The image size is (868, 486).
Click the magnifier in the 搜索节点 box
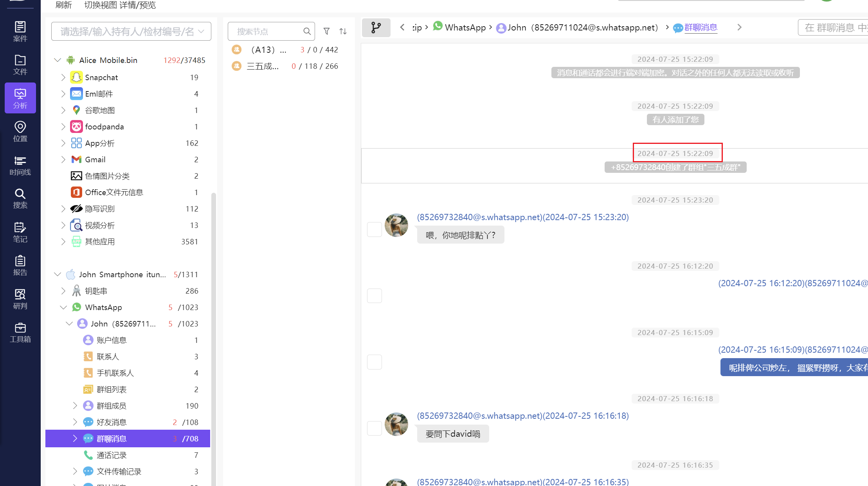pyautogui.click(x=307, y=31)
